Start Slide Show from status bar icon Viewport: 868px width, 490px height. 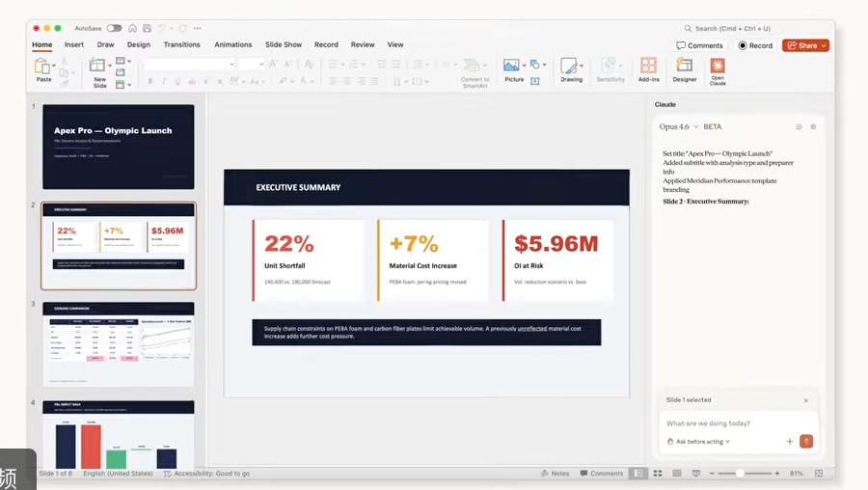click(696, 474)
